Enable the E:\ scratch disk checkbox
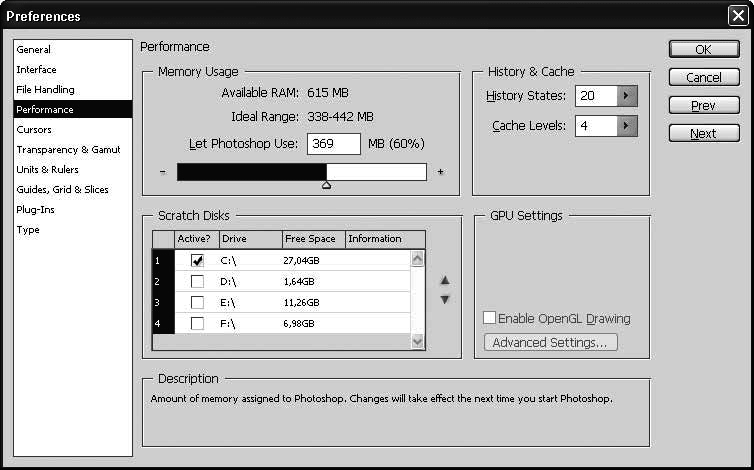 [x=197, y=303]
